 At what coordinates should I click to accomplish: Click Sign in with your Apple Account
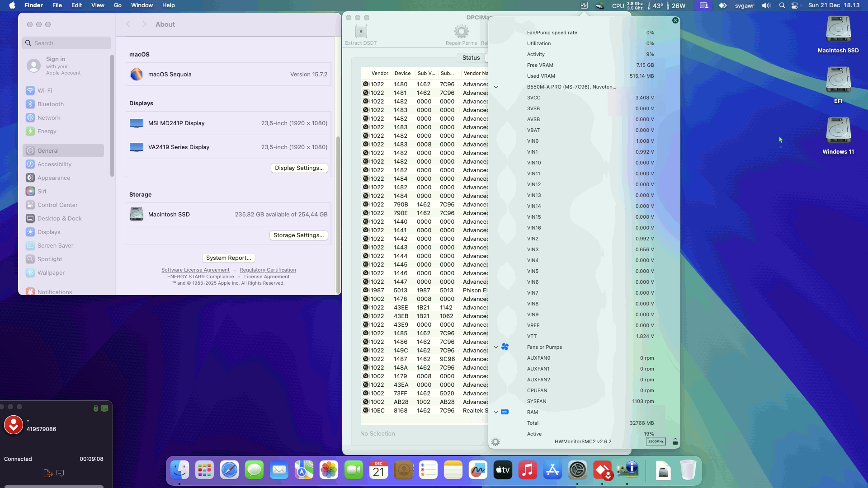point(63,66)
